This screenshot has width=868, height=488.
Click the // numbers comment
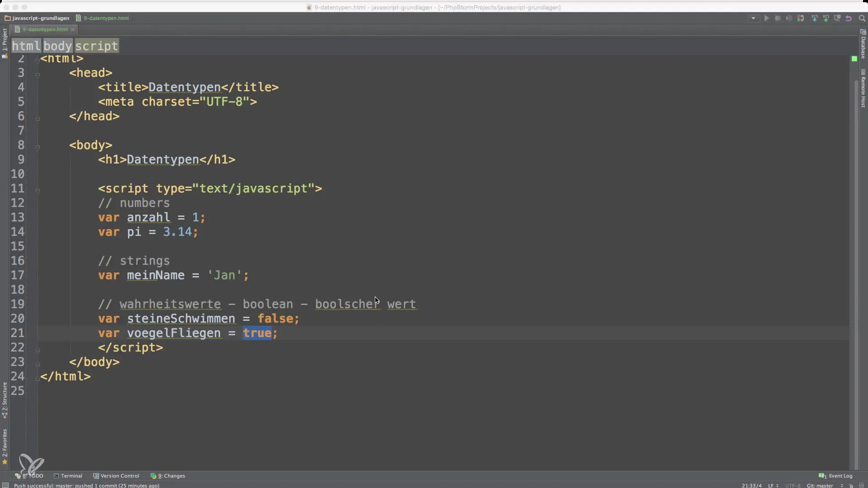coord(134,203)
